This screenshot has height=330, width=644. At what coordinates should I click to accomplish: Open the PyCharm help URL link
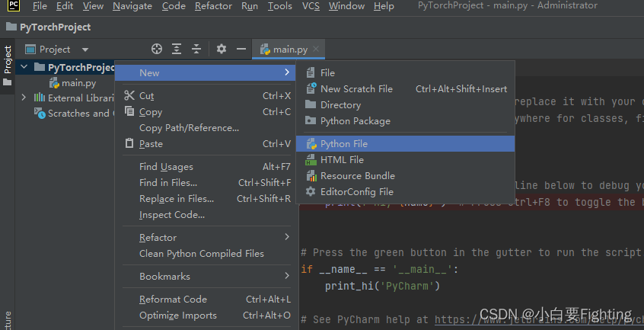(x=539, y=319)
